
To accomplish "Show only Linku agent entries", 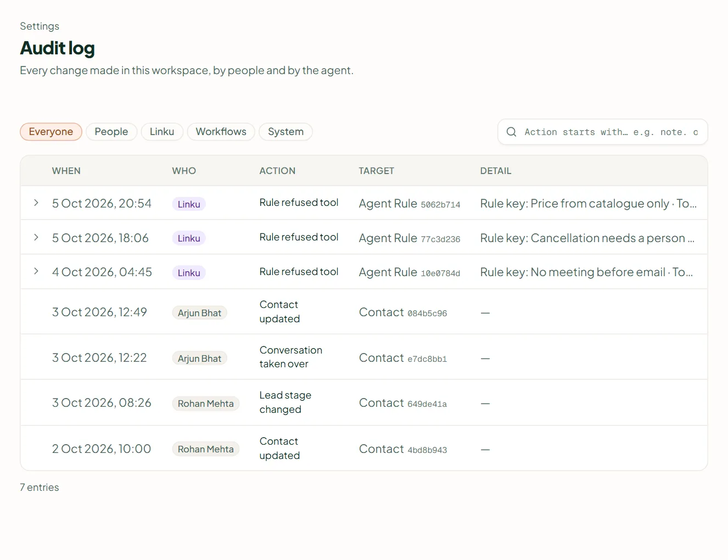I will tap(162, 132).
